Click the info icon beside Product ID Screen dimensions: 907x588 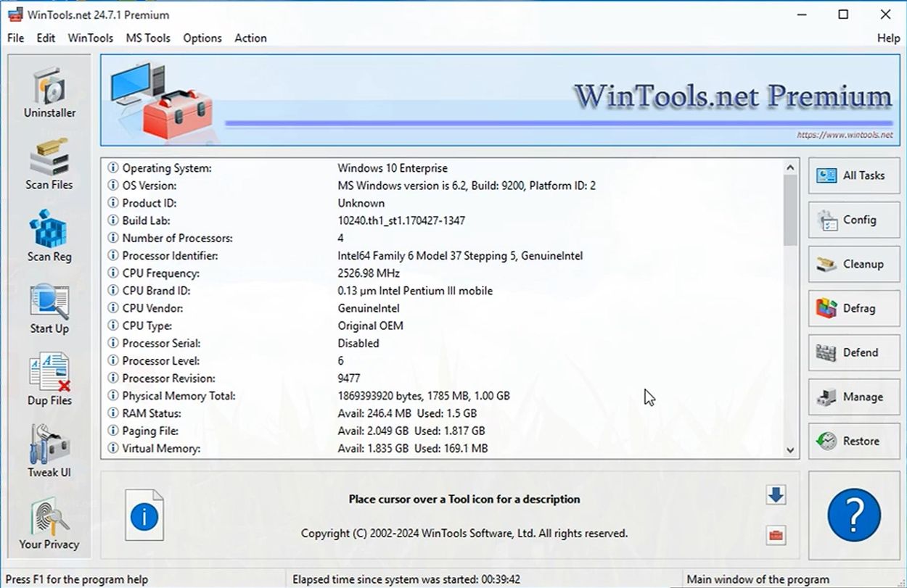click(113, 203)
